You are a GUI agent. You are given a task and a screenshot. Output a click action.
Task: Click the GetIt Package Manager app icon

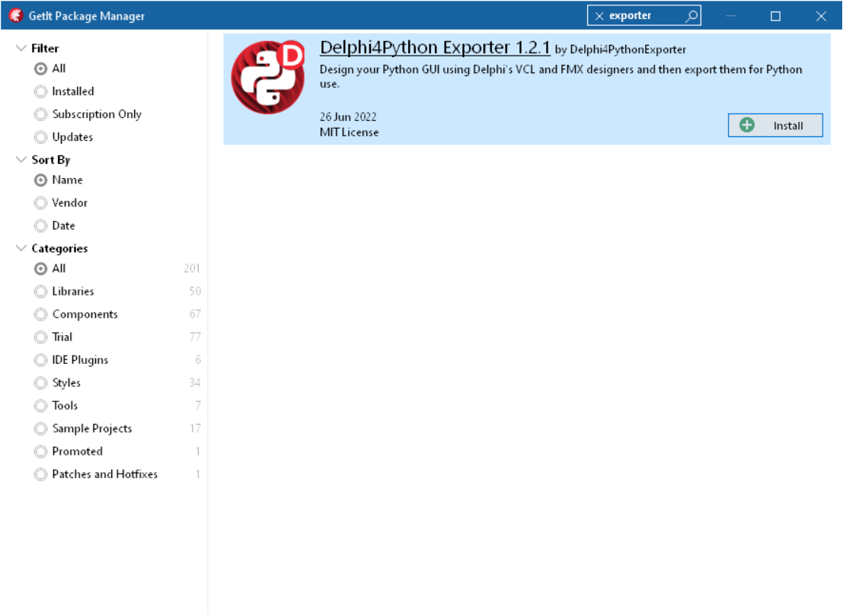16,15
